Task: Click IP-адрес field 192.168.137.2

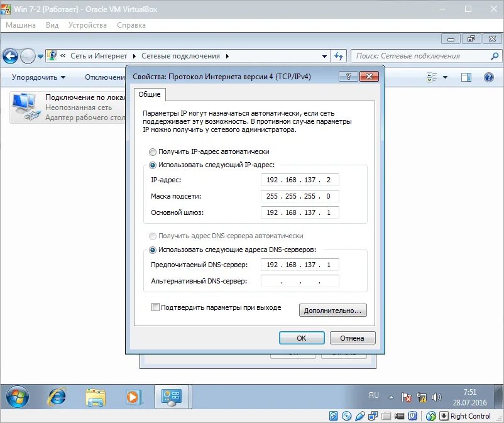Action: 300,180
